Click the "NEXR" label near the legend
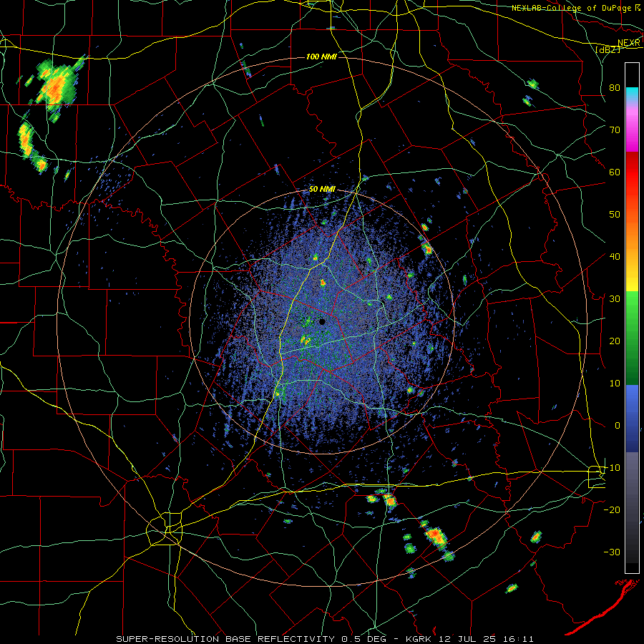The width and height of the screenshot is (644, 644). click(629, 43)
